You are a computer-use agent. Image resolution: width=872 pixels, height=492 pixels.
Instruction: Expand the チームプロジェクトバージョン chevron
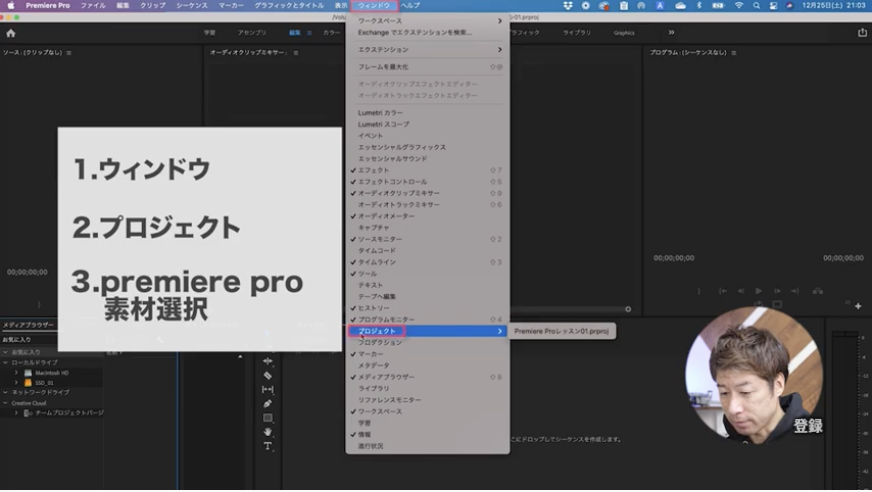[16, 413]
